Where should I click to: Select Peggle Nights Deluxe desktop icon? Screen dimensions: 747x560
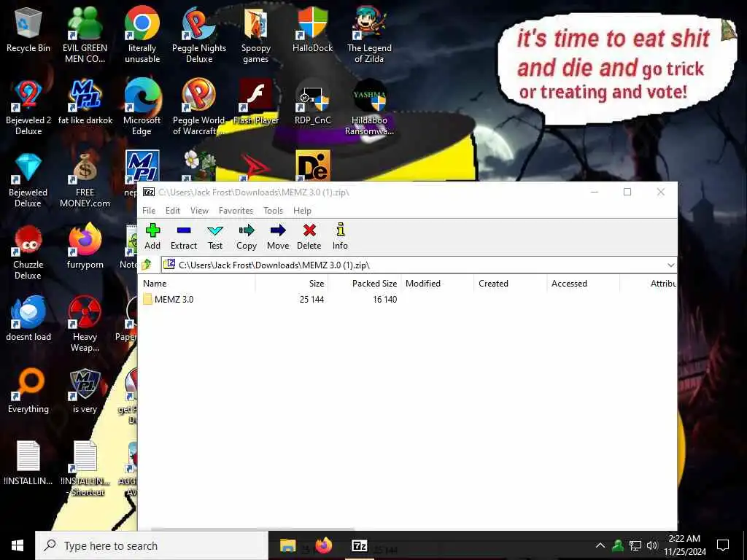point(199,35)
